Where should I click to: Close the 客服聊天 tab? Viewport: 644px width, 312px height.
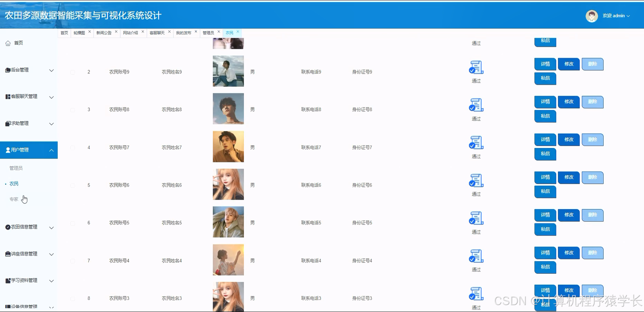click(x=169, y=31)
